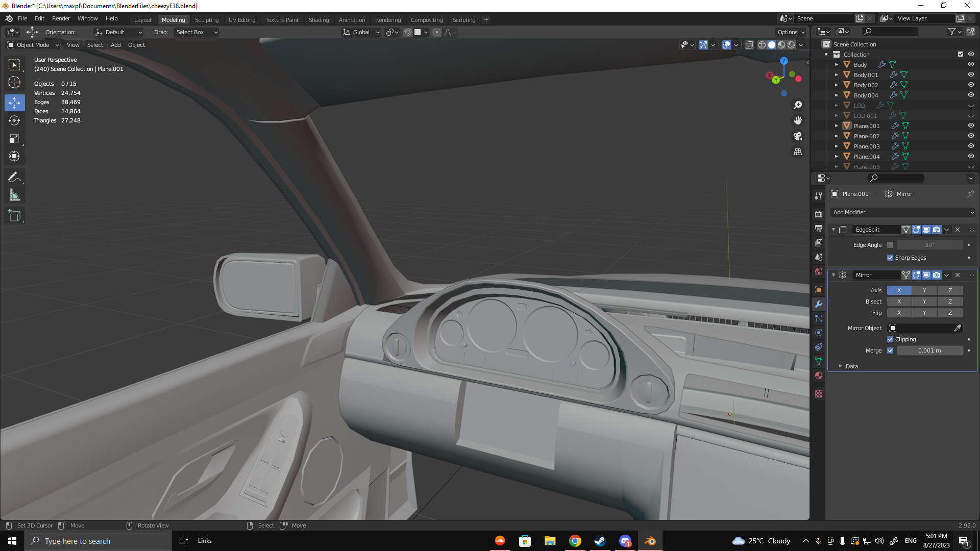Switch to orthographic grid view icon
Screen dimensions: 980x551
pos(797,152)
